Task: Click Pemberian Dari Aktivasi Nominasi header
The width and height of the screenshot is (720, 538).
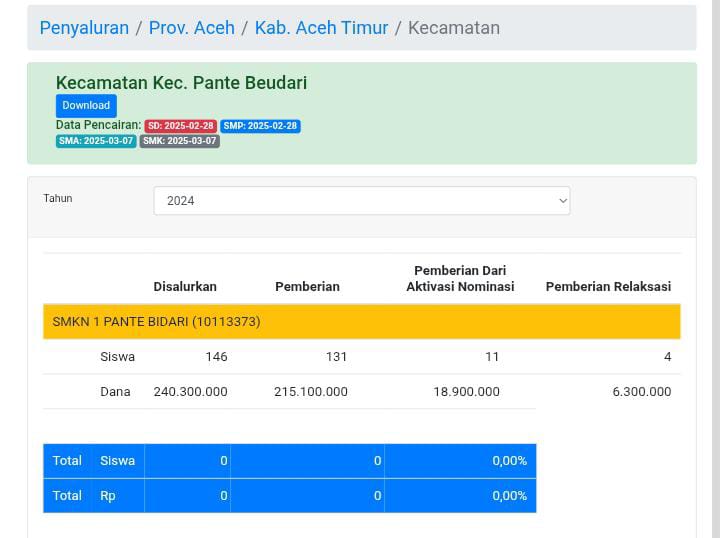Action: pyautogui.click(x=460, y=279)
